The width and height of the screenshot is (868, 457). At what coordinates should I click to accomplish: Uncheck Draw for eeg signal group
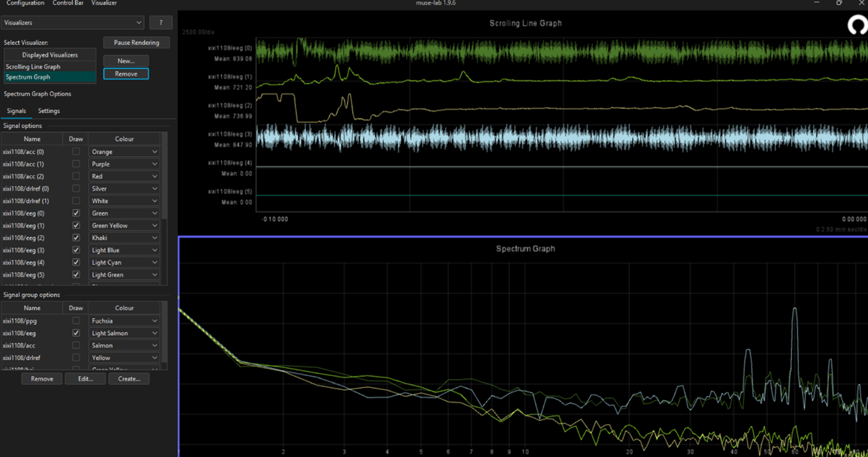pos(76,333)
